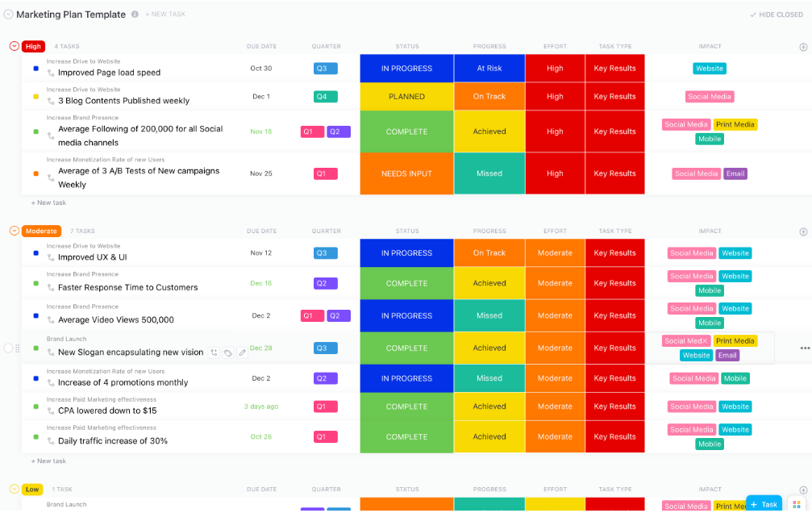Add a column with the plus icon in High group
This screenshot has width=812, height=513.
pos(803,47)
